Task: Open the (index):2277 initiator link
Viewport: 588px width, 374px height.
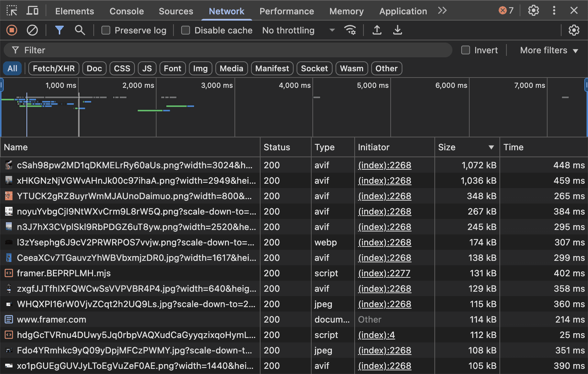Action: tap(384, 273)
